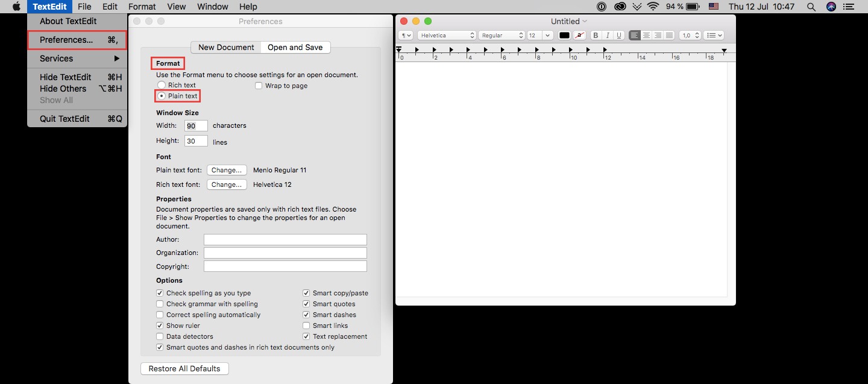
Task: Select the Plain text radio button
Action: tap(161, 96)
